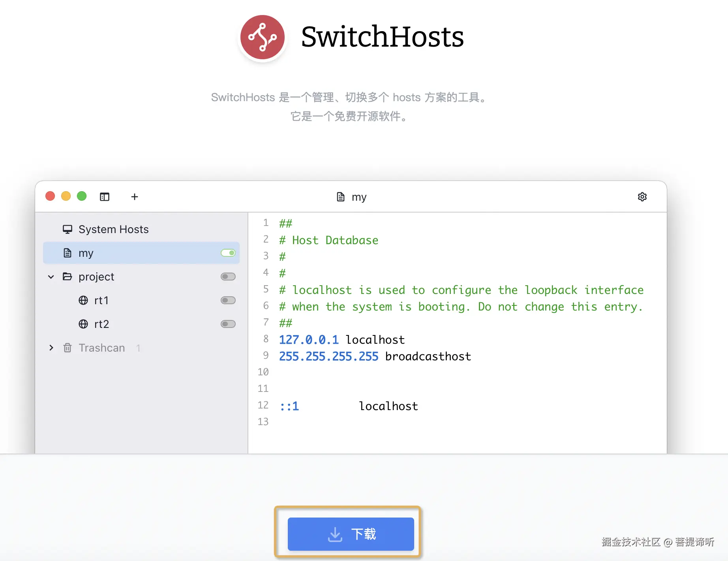The width and height of the screenshot is (728, 561).
Task: Click the broadcasthost hostname
Action: click(428, 356)
